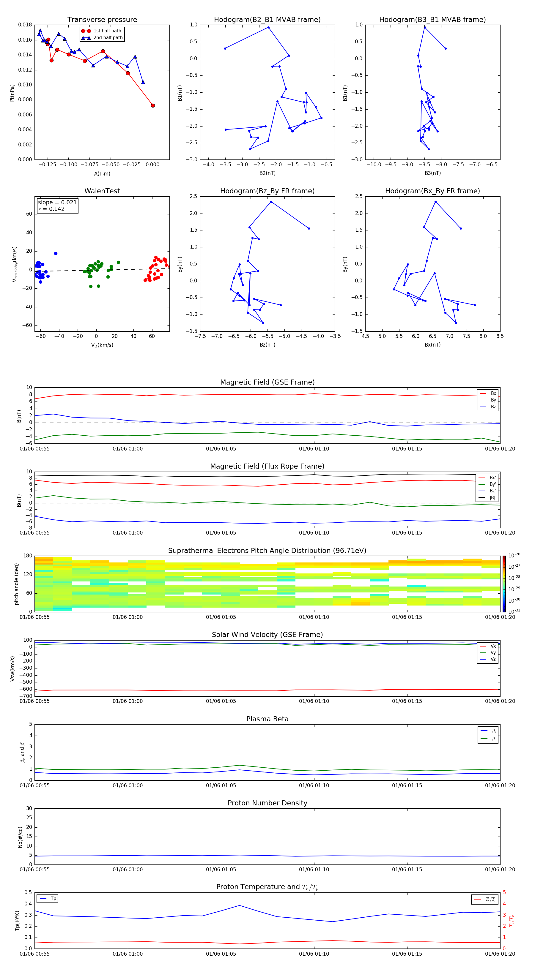Click the Suprathermal Electrons Pitch Angle Distribution title
The height and width of the screenshot is (980, 535).
pyautogui.click(x=267, y=551)
